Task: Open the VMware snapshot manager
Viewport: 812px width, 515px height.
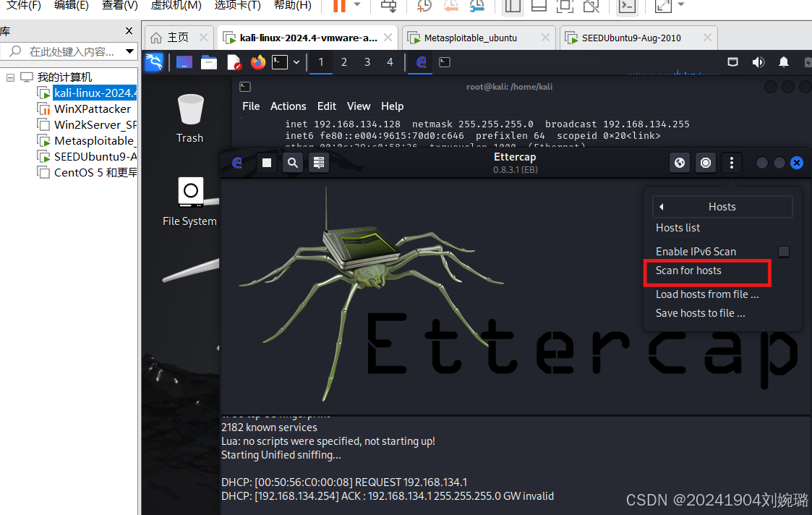Action: 477,6
